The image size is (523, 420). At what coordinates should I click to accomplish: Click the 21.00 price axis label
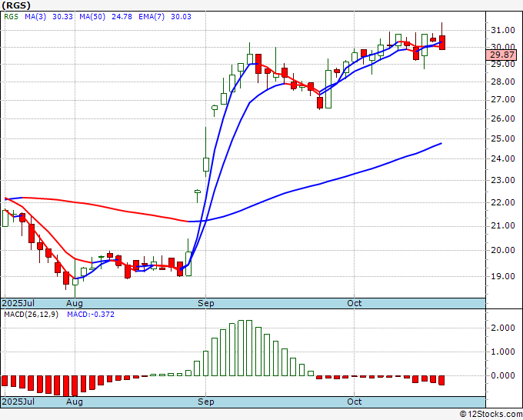pyautogui.click(x=503, y=226)
